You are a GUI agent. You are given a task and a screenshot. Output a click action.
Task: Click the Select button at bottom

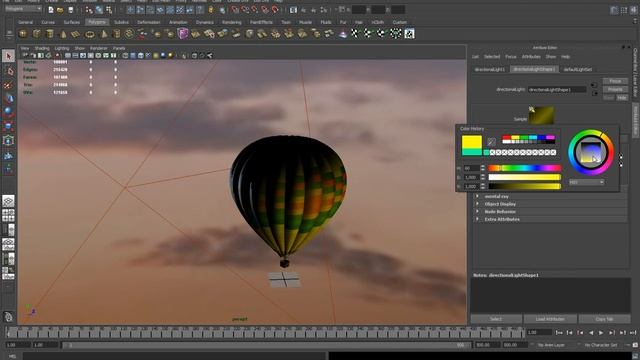point(496,319)
